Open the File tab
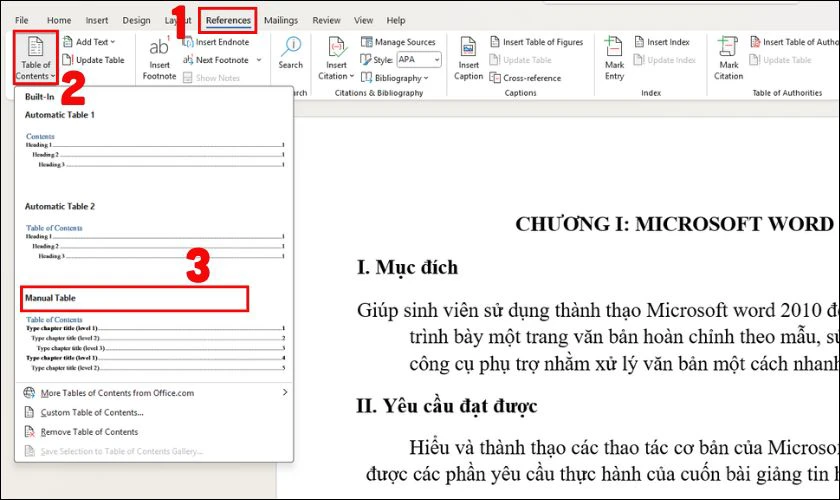840x500 pixels. pos(22,20)
